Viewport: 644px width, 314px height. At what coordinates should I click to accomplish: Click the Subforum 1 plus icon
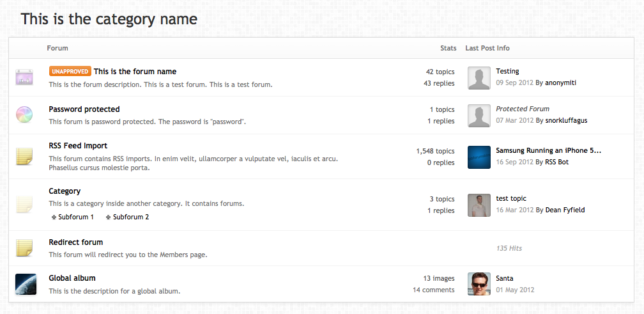click(54, 217)
